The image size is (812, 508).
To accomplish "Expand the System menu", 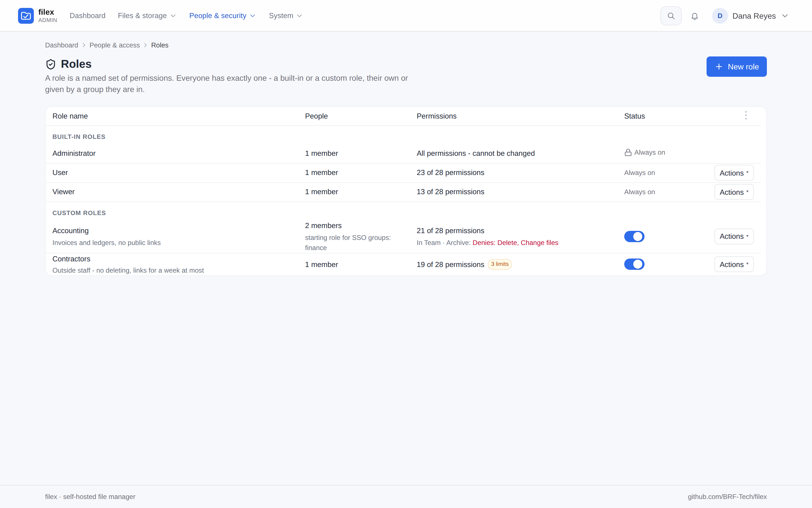I will [x=286, y=16].
